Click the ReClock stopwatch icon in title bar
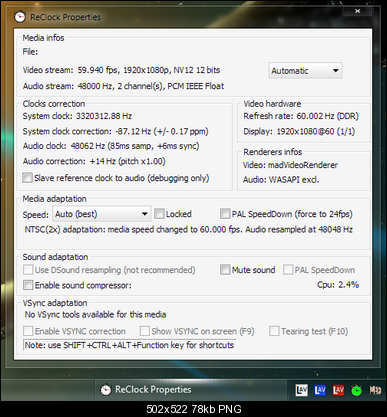 point(20,16)
